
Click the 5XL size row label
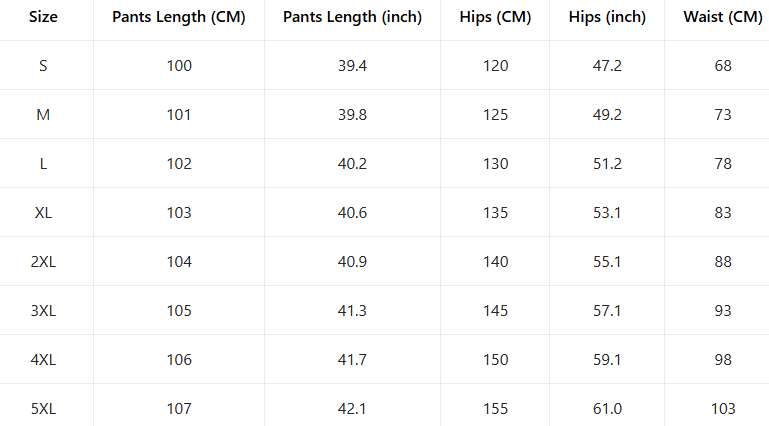[x=43, y=409]
